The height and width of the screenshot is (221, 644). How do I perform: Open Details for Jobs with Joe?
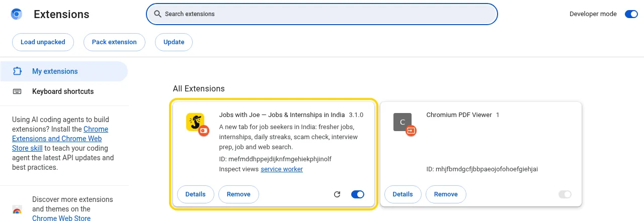pyautogui.click(x=195, y=194)
